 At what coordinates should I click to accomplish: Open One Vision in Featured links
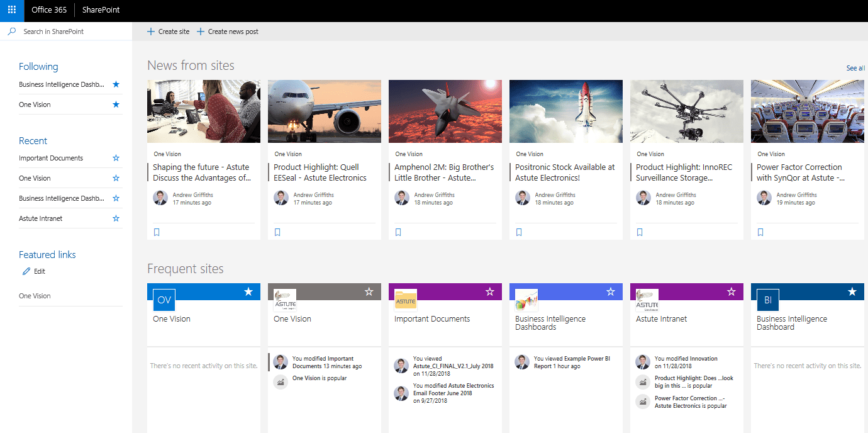(35, 296)
